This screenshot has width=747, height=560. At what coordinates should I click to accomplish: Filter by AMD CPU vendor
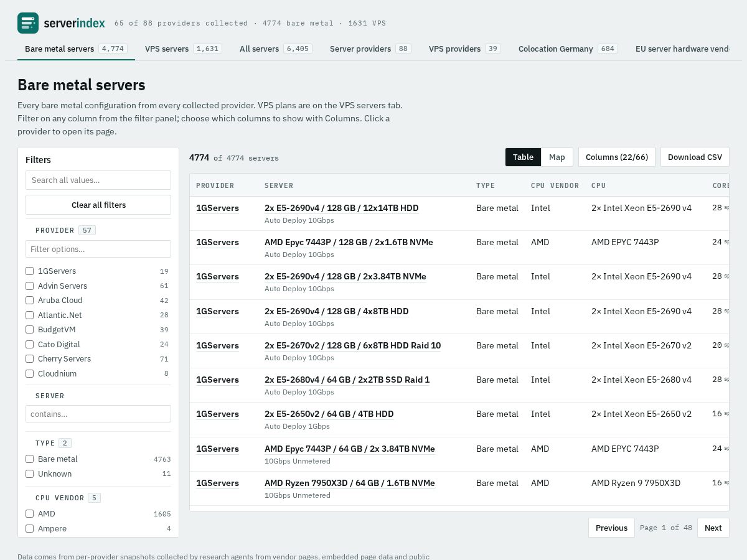(29, 513)
